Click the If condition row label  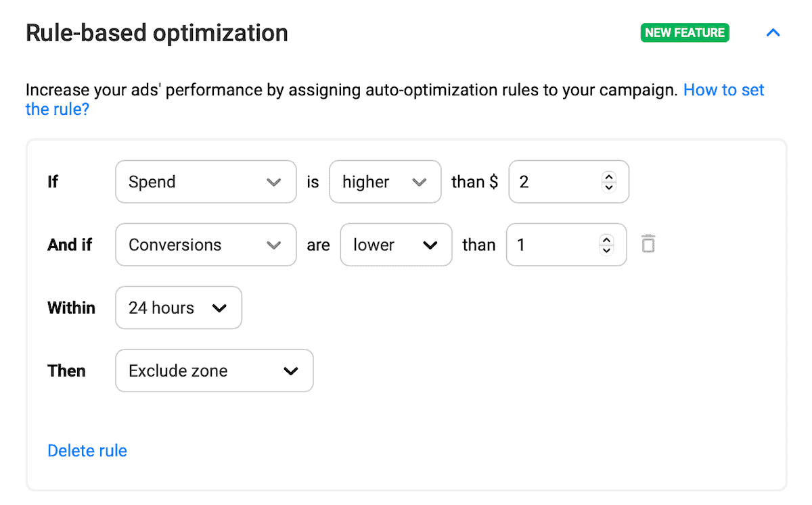[x=52, y=181]
